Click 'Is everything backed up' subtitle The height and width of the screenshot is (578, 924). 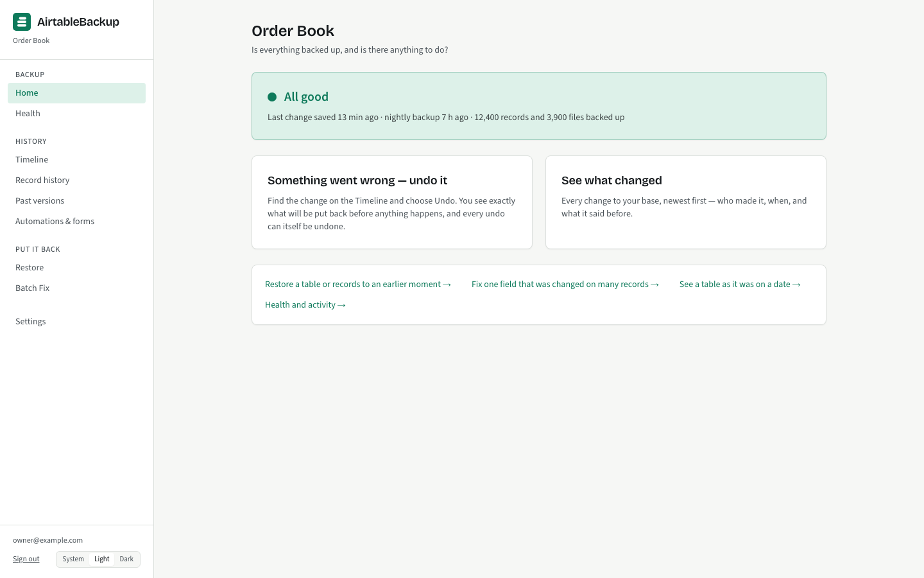[350, 50]
